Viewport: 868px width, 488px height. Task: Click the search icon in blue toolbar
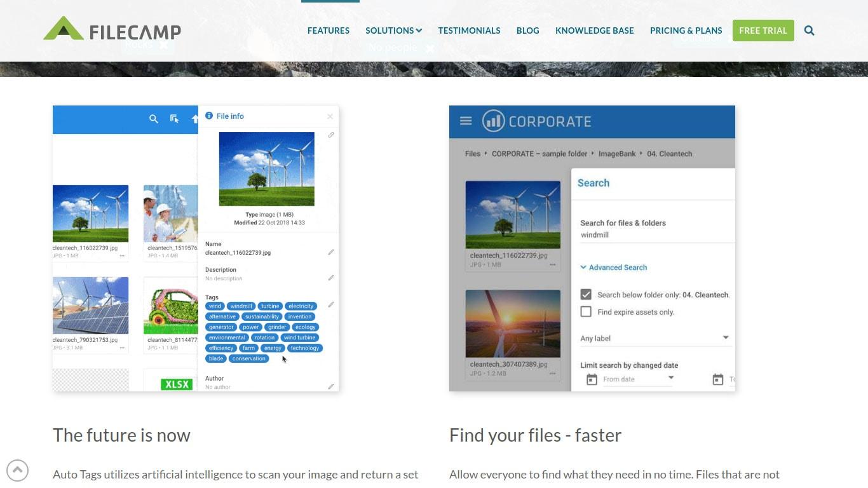153,119
